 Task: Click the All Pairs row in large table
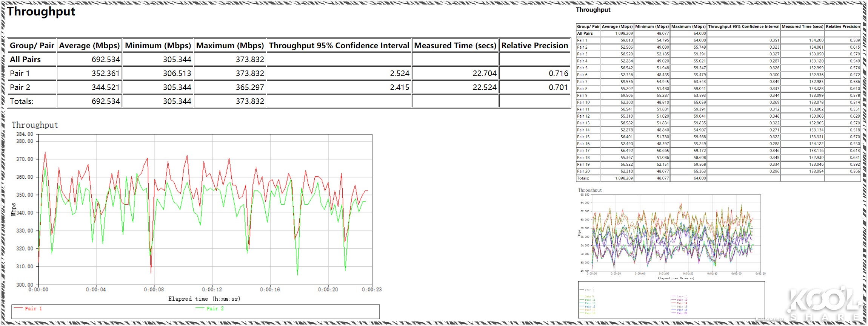pyautogui.click(x=289, y=60)
